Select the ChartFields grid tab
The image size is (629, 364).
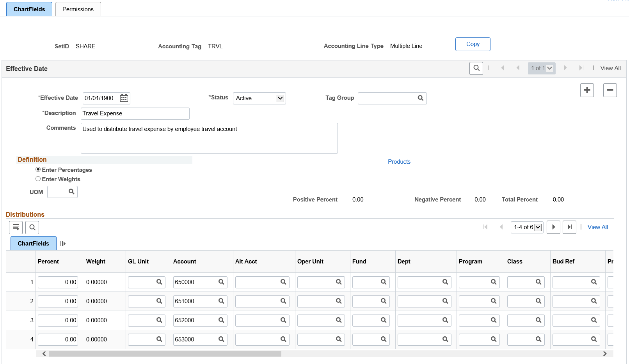click(x=33, y=243)
